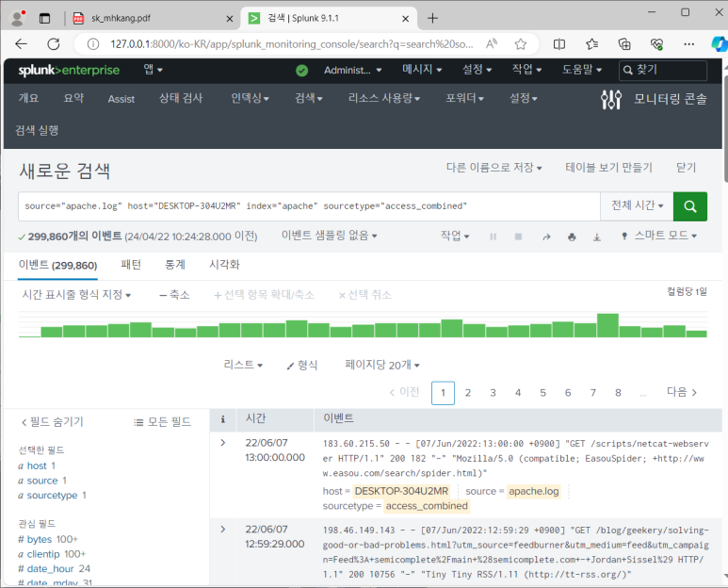Click the monitoring console sliders icon
Image resolution: width=728 pixels, height=588 pixels.
610,99
